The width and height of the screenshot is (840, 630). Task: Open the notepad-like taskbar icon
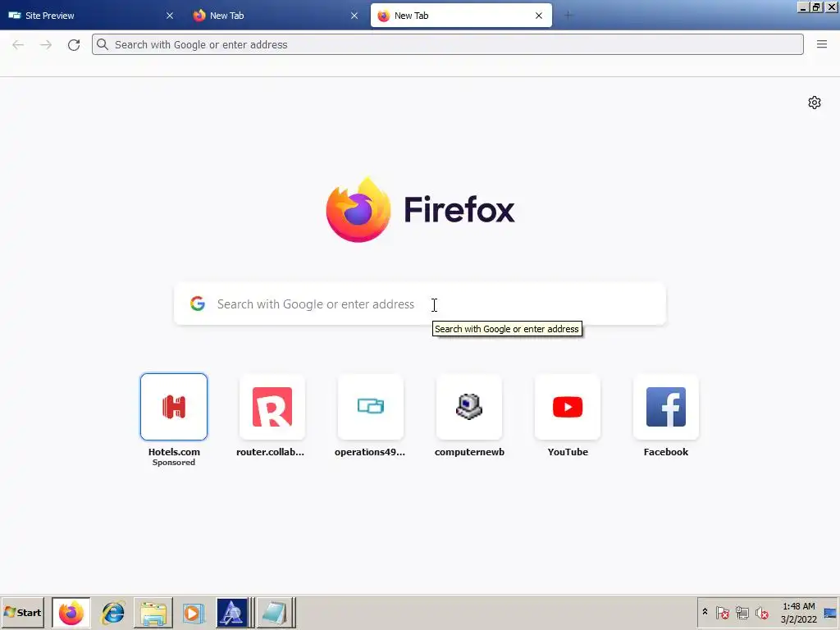pyautogui.click(x=274, y=612)
